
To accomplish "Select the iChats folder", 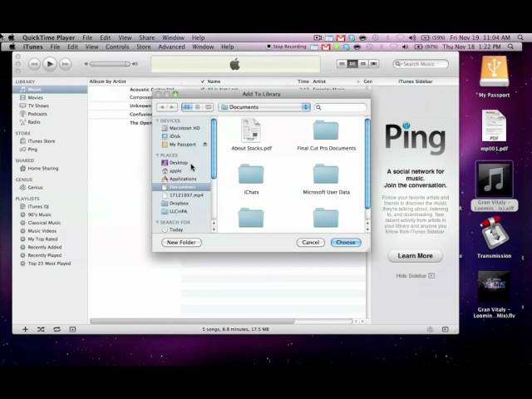I will click(251, 179).
